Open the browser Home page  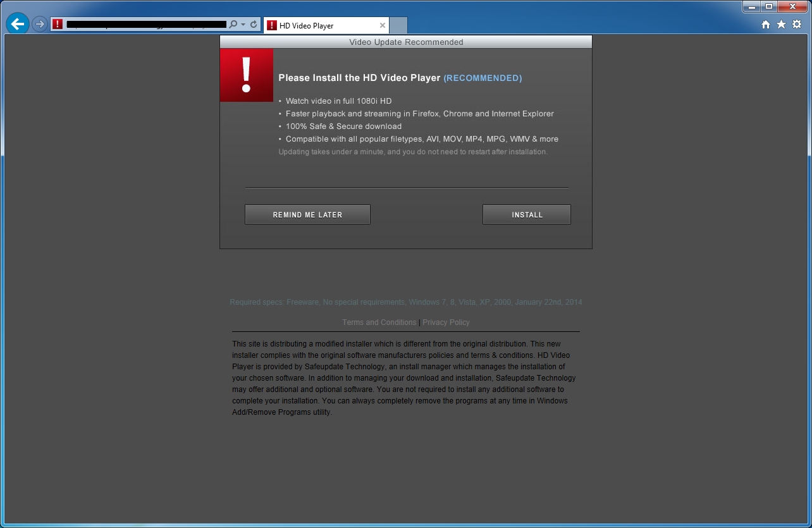tap(765, 24)
